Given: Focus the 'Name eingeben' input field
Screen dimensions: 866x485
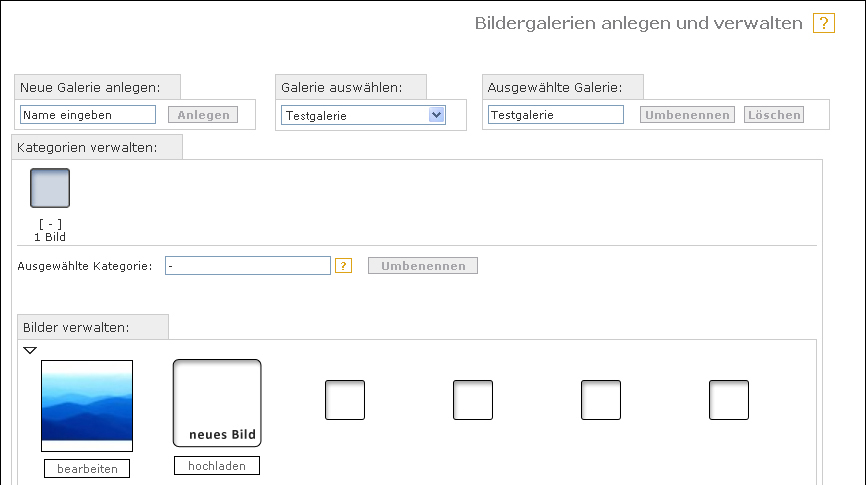Looking at the screenshot, I should tap(88, 115).
